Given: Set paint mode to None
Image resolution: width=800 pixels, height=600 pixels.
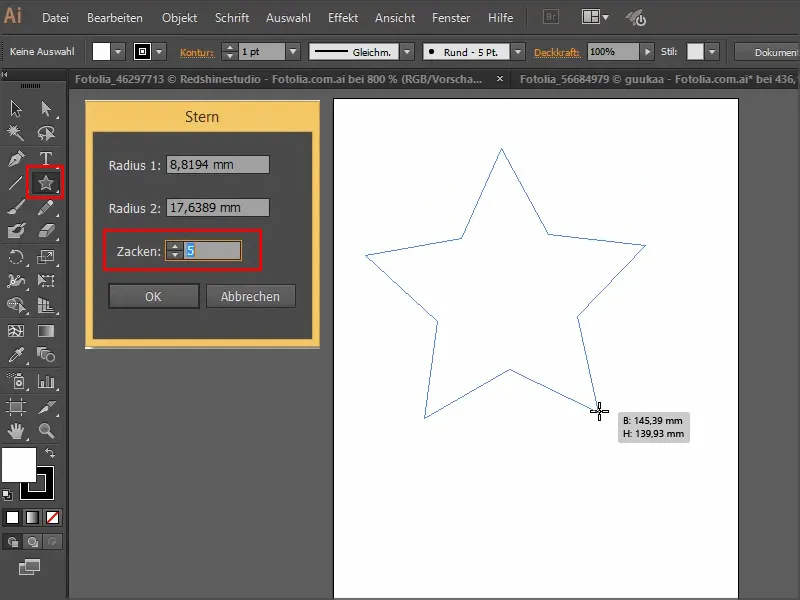Looking at the screenshot, I should pos(52,517).
